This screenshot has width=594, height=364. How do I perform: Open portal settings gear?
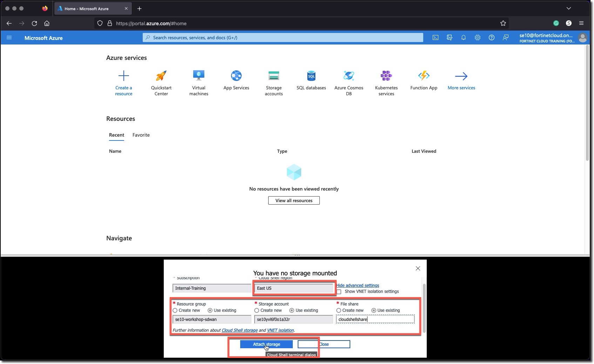(x=478, y=37)
